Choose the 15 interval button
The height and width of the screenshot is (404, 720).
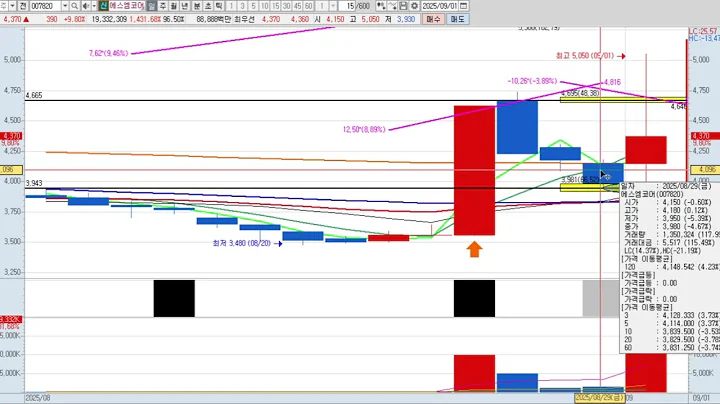click(276, 6)
